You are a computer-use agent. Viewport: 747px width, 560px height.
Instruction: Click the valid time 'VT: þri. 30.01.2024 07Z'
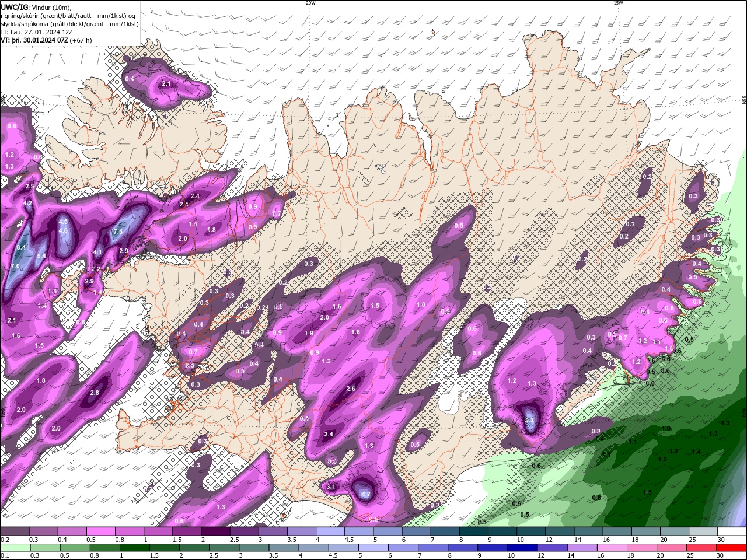click(x=34, y=40)
